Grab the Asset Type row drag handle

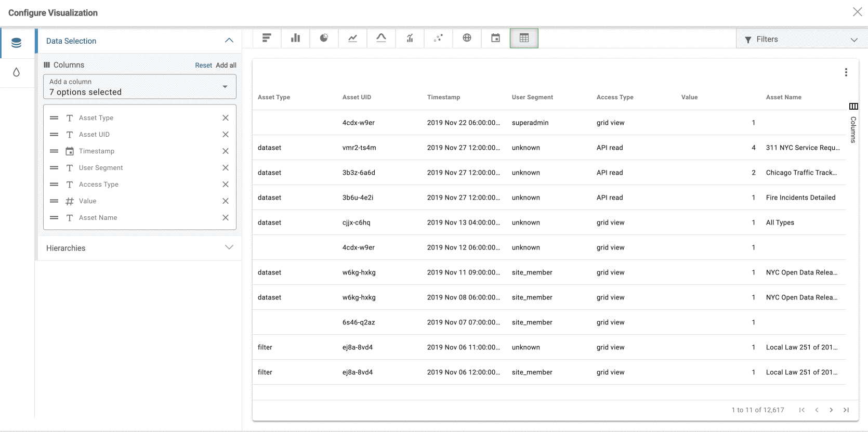54,118
